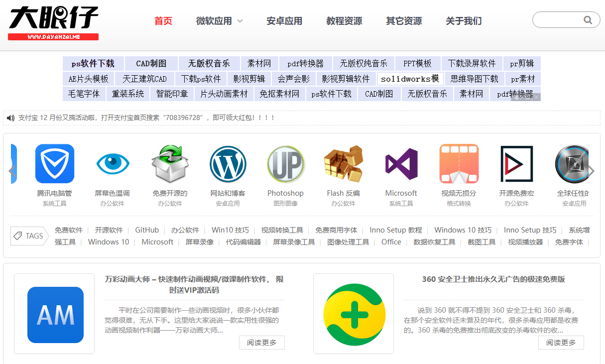Go to the 首页 menu item
The width and height of the screenshot is (605, 364).
(x=163, y=21)
